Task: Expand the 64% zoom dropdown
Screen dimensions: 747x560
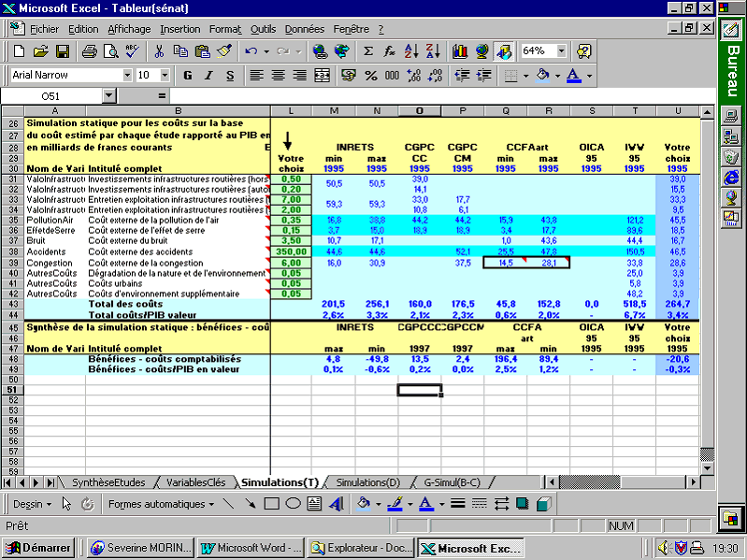Action: pos(561,51)
